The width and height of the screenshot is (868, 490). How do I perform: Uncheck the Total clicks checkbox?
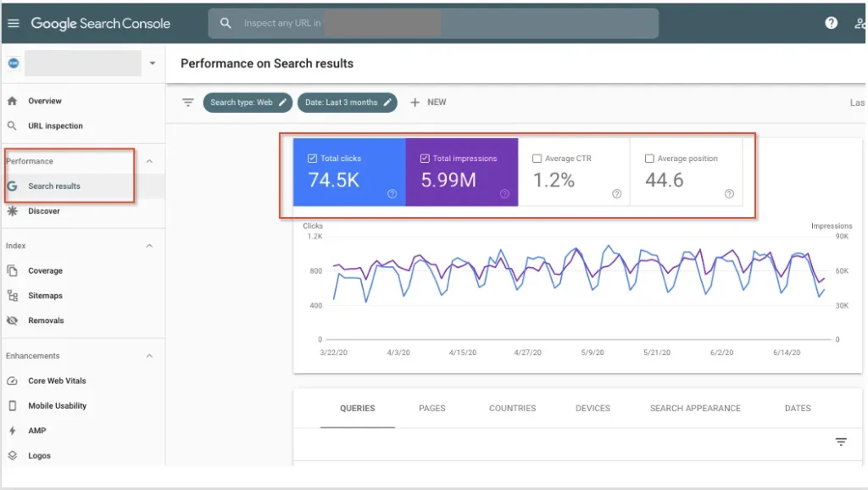[312, 159]
